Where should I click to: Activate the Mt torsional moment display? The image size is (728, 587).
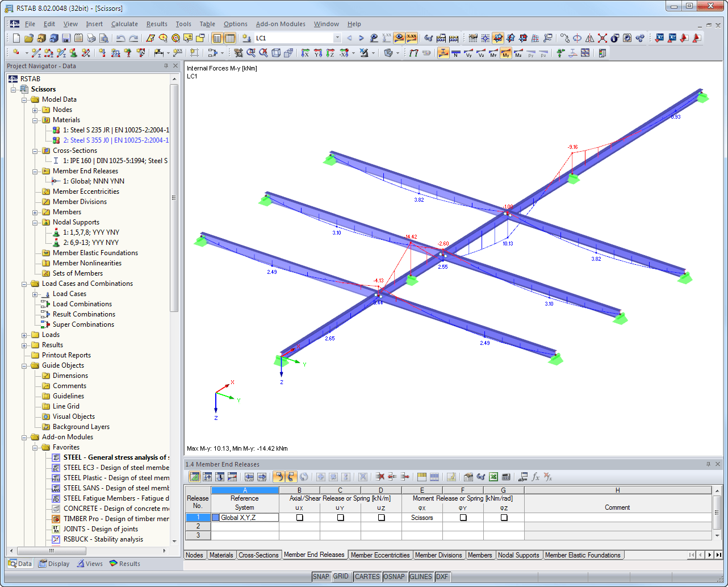tap(493, 53)
